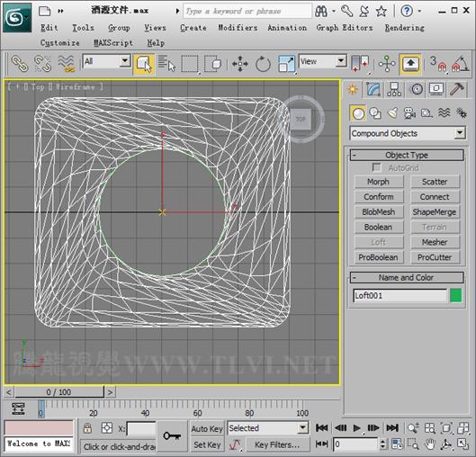Viewport: 476px width, 457px height.
Task: Open the Graph Editors menu
Action: 345,28
